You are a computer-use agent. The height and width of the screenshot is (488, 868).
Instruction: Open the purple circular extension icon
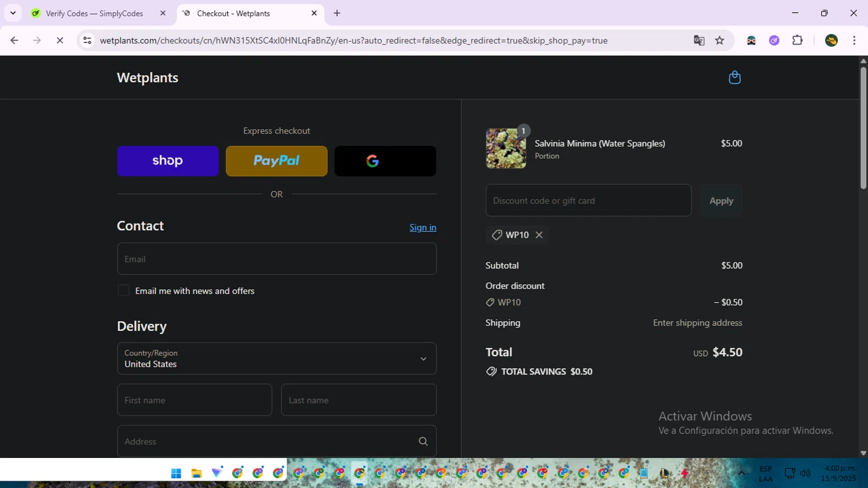click(774, 41)
